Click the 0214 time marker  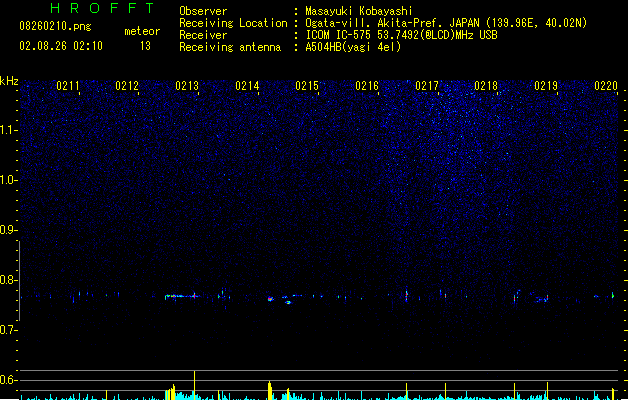pyautogui.click(x=247, y=86)
